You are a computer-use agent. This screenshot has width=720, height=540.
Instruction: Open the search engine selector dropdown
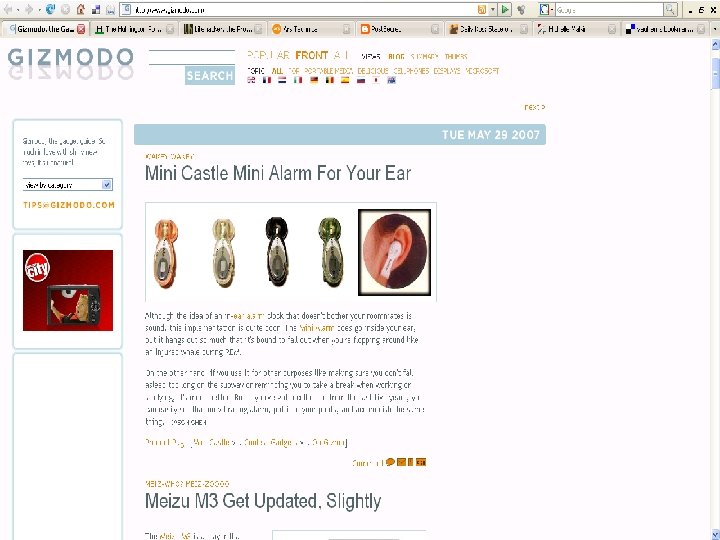pyautogui.click(x=546, y=9)
